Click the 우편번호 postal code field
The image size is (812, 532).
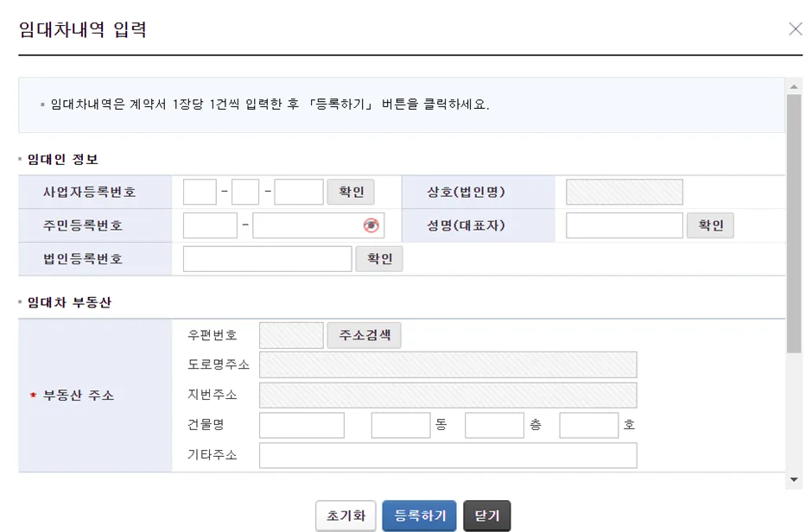click(x=291, y=335)
